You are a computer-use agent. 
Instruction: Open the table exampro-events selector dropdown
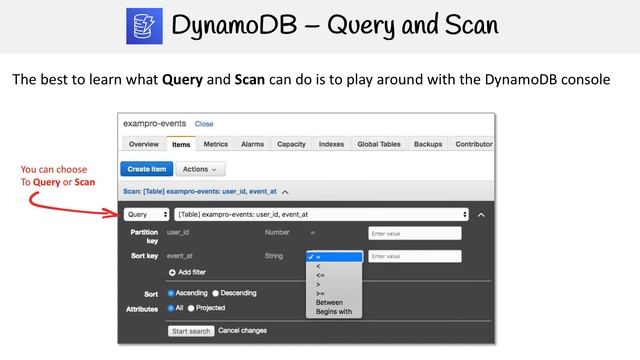321,214
